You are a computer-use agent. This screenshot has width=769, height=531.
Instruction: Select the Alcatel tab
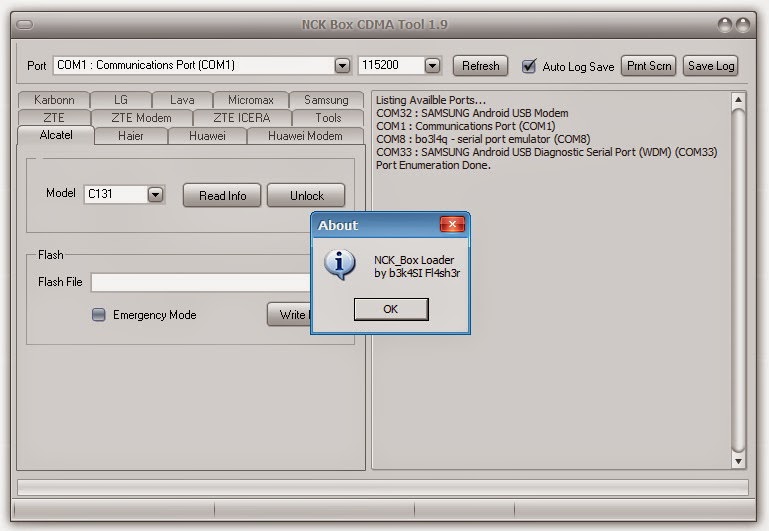[x=56, y=135]
